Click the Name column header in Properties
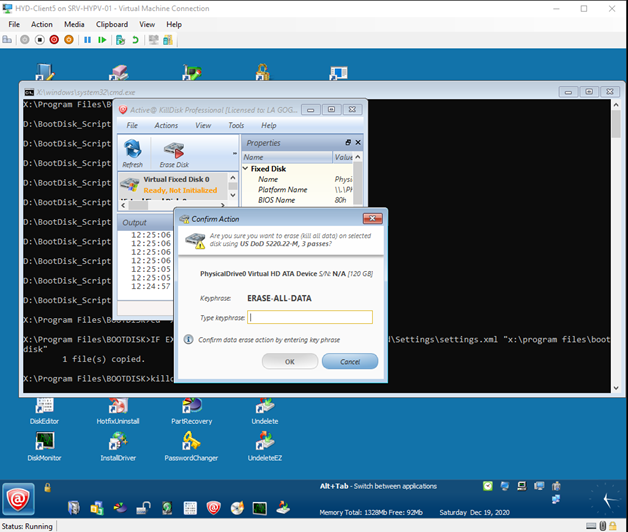This screenshot has height=532, width=628. (287, 157)
